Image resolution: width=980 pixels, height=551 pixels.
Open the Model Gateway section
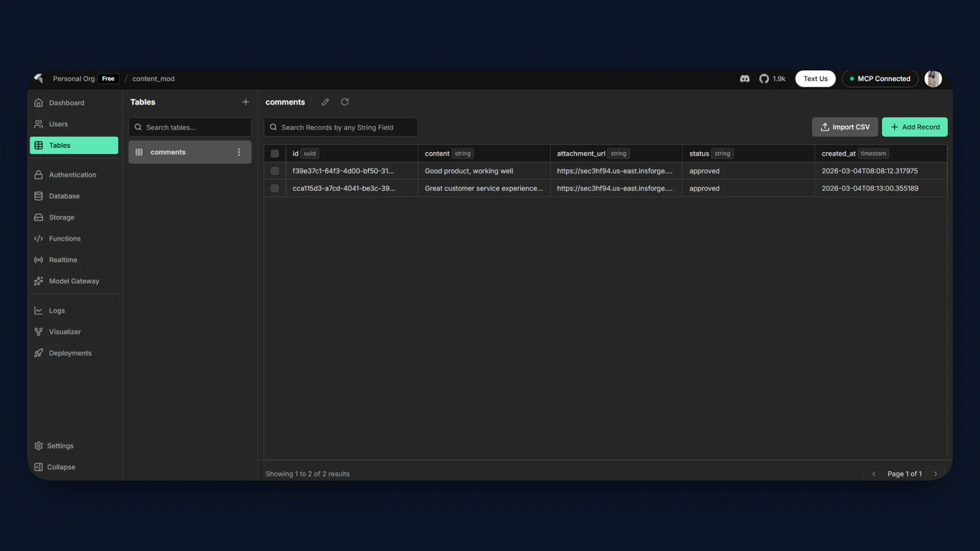pos(74,281)
